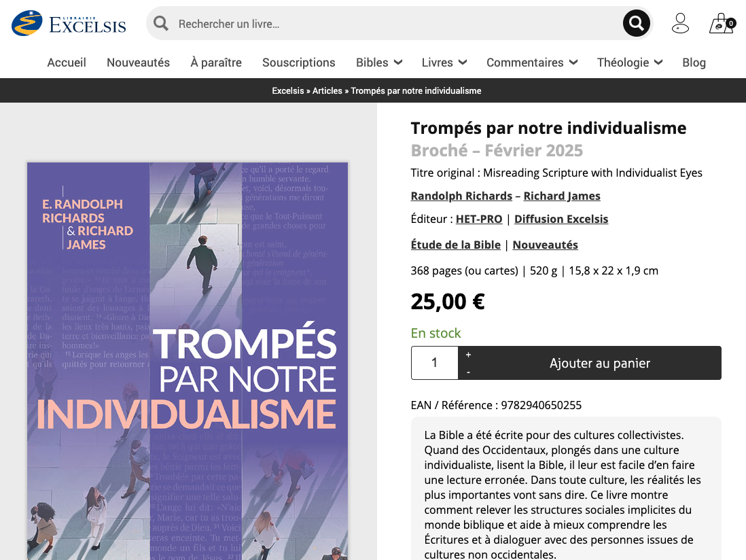Decrease quantity with the minus stepper
The height and width of the screenshot is (560, 746).
468,372
